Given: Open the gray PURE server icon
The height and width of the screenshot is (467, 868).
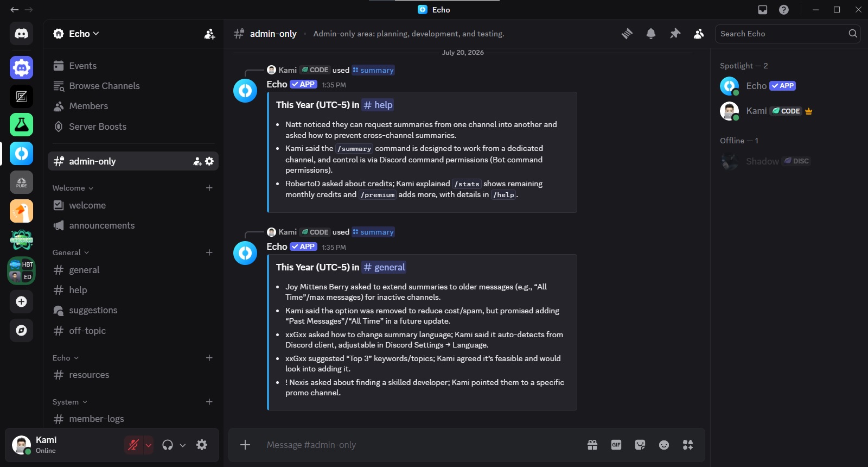Looking at the screenshot, I should click(21, 182).
